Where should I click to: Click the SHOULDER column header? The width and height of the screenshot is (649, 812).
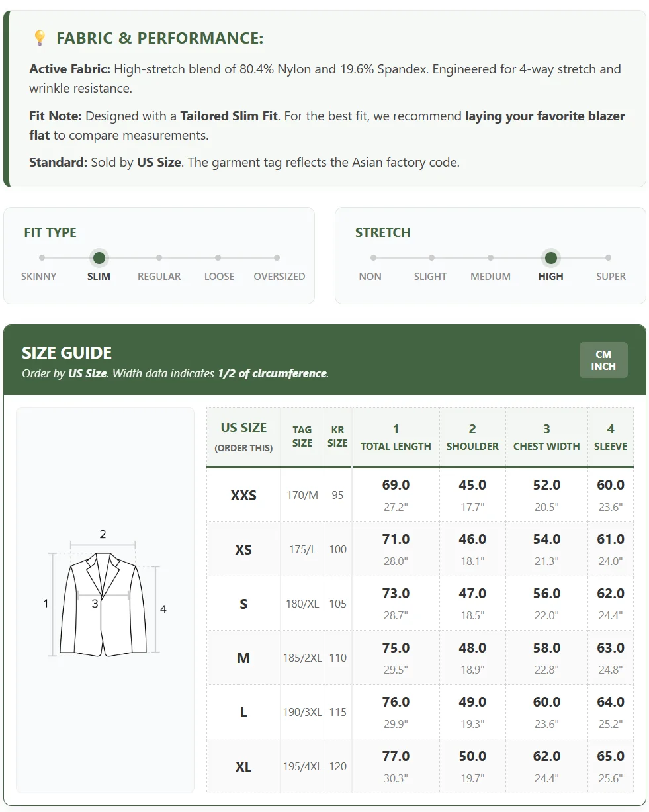(x=472, y=437)
